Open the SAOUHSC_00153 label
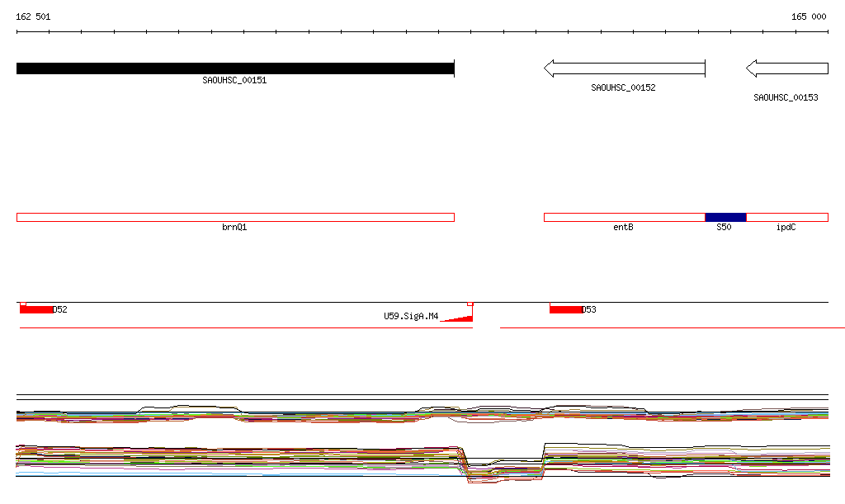This screenshot has width=845, height=504. pos(786,97)
